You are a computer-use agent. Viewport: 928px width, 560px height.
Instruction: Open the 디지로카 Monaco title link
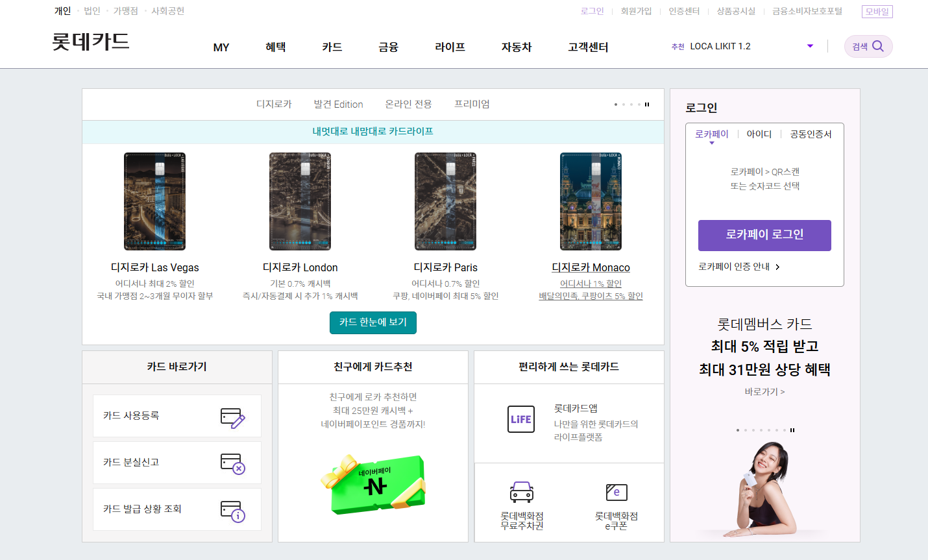tap(591, 267)
